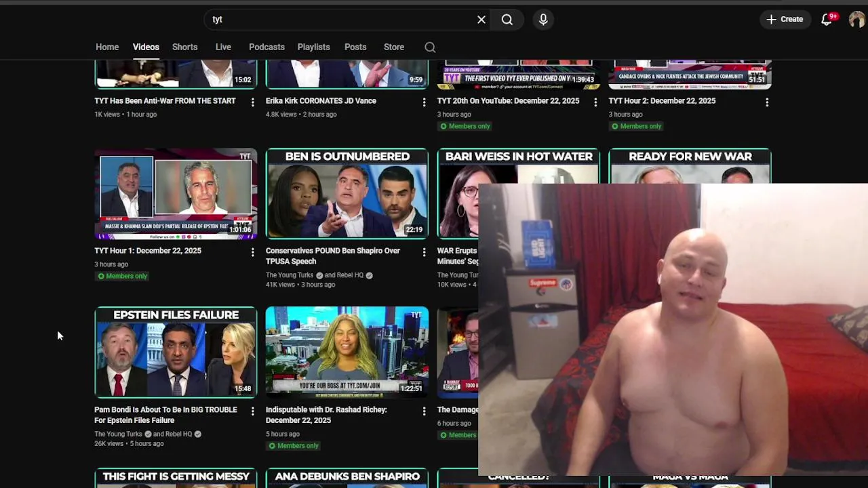Play the 9:59 Erika Kirk thumbnail

tap(347, 74)
